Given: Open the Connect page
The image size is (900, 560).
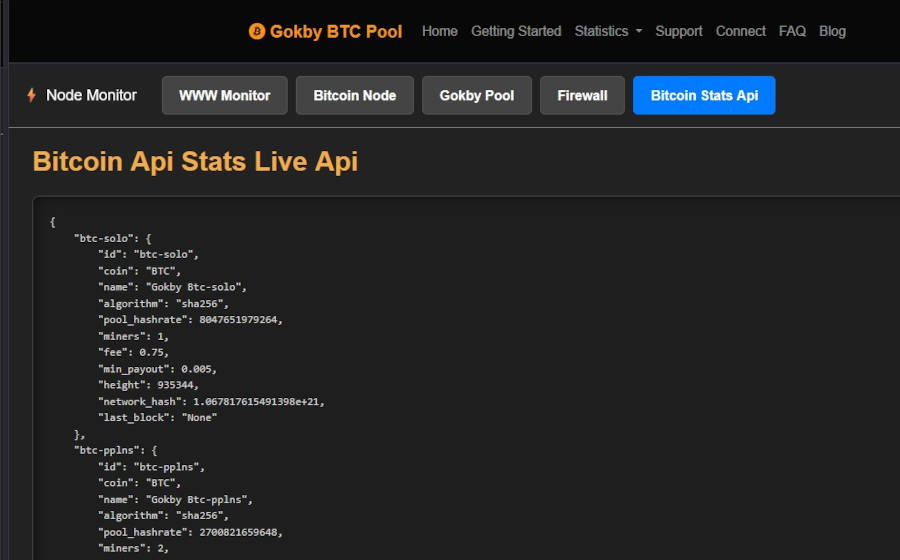Looking at the screenshot, I should pos(740,31).
